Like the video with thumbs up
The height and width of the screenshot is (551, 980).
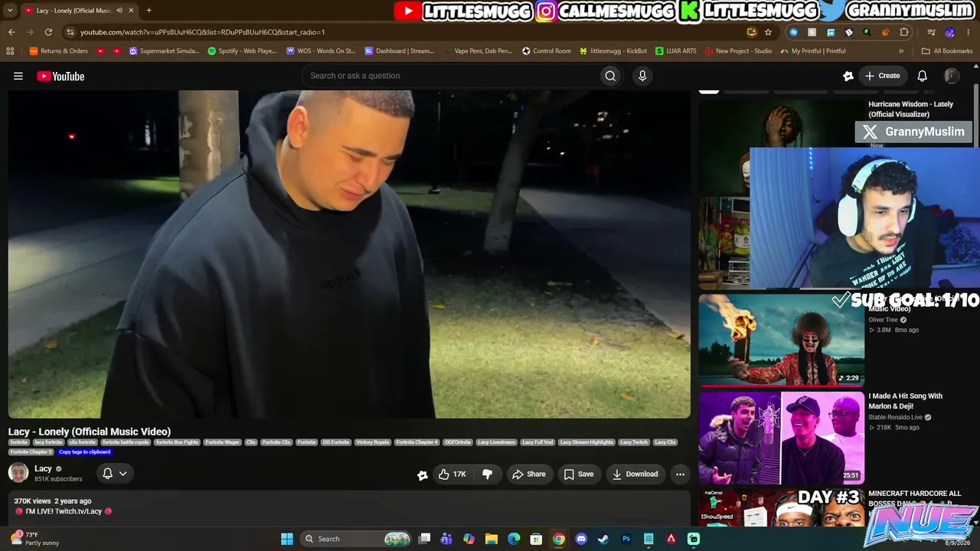pos(452,474)
